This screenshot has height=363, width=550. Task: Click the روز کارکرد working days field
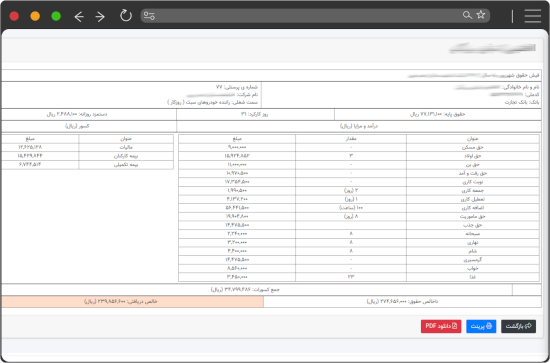(x=255, y=114)
